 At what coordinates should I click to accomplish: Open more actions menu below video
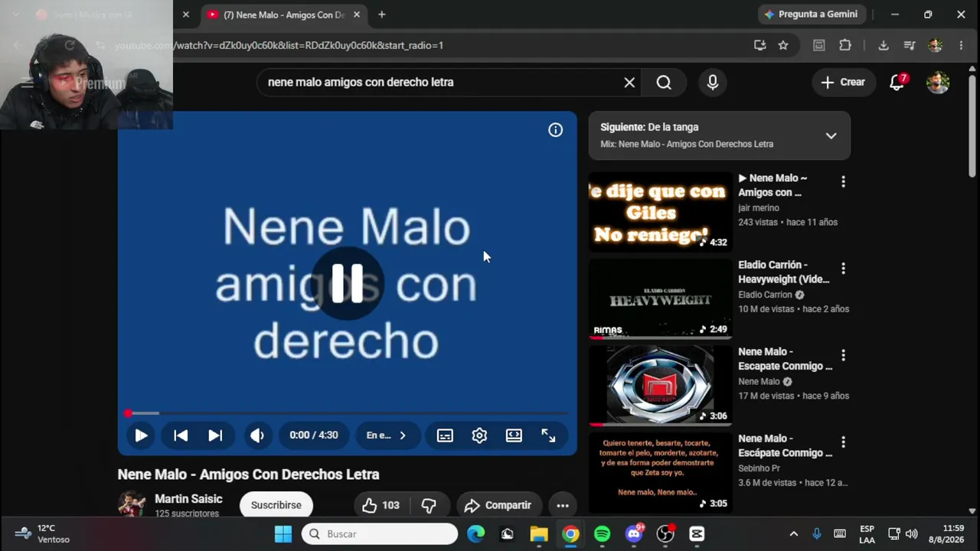point(562,505)
